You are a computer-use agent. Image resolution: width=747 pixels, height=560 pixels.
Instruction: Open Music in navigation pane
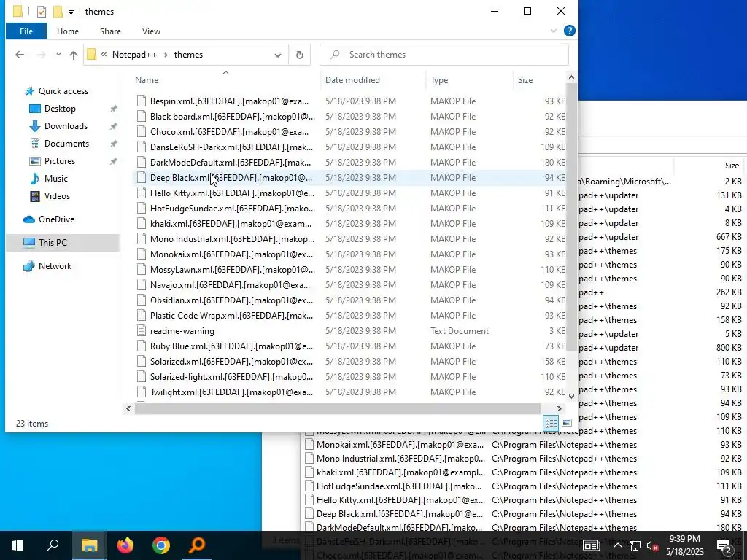(55, 179)
